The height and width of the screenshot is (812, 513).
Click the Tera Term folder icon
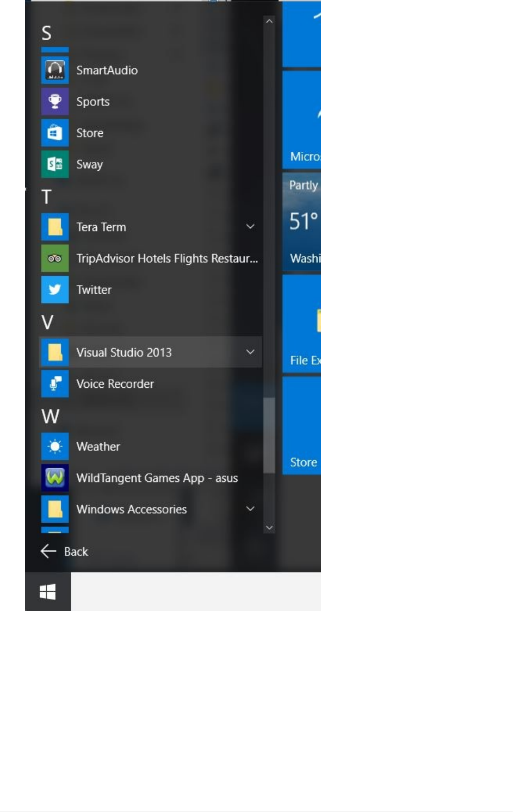pos(55,227)
